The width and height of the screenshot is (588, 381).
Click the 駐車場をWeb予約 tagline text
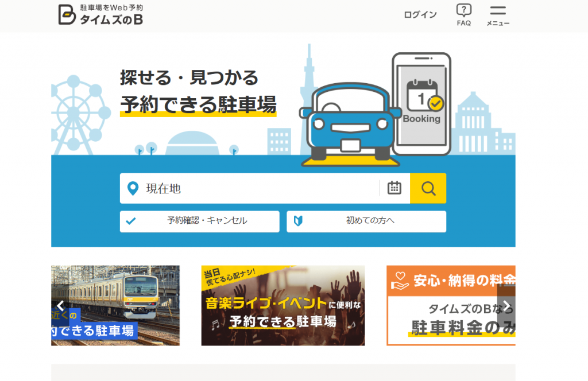[x=111, y=7]
